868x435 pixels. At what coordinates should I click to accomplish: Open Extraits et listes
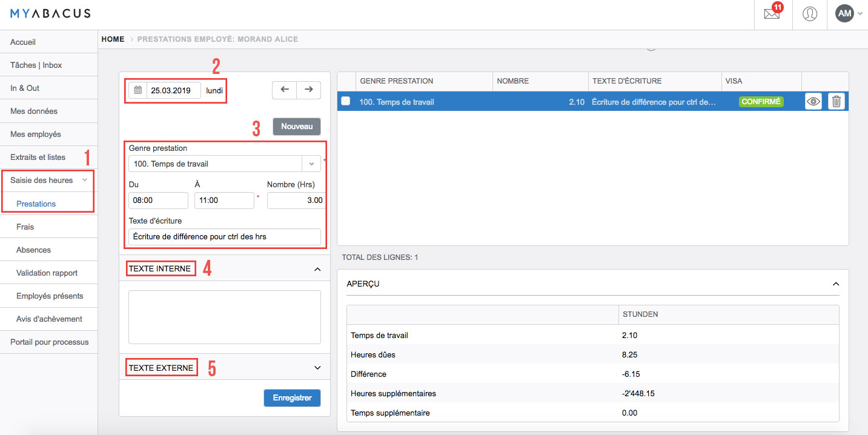click(48, 157)
